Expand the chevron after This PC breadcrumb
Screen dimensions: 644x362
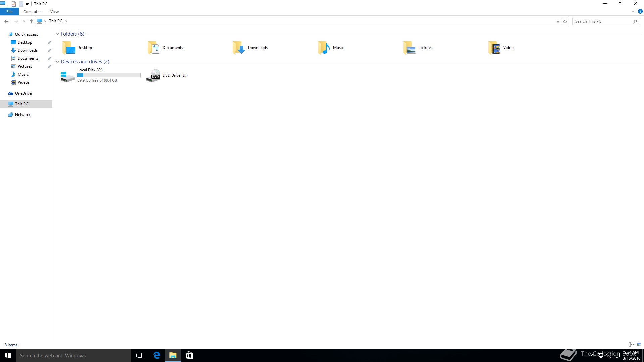click(x=66, y=21)
